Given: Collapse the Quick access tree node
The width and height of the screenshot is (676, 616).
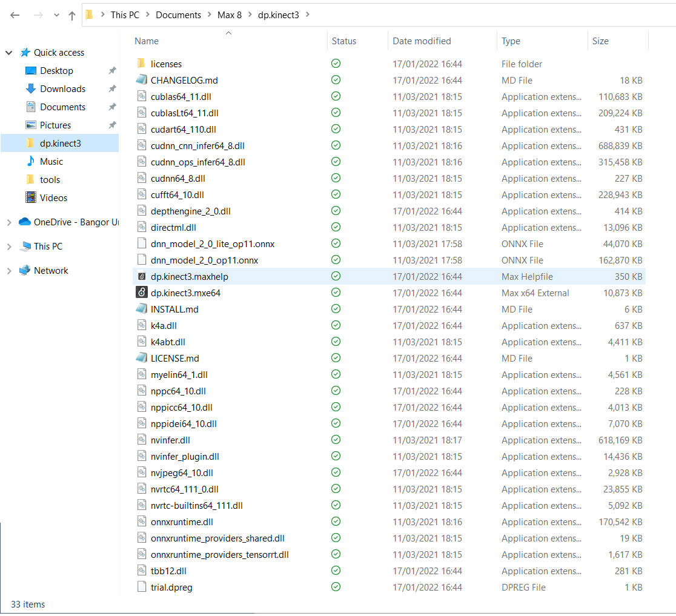Looking at the screenshot, I should 8,53.
